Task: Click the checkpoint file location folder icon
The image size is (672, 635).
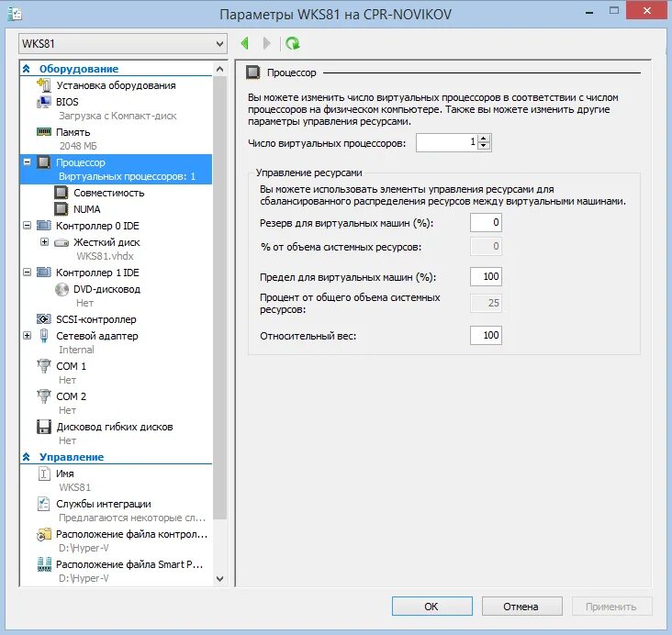Action: coord(44,534)
